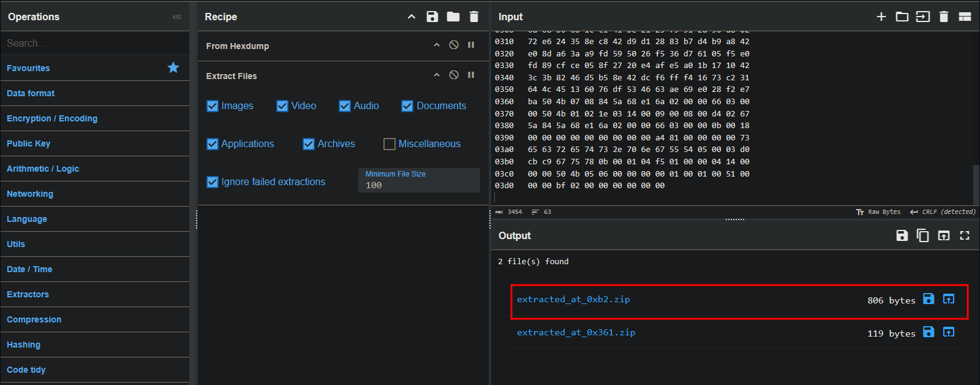Image resolution: width=980 pixels, height=385 pixels.
Task: Open the Extractors operations category
Action: point(28,294)
